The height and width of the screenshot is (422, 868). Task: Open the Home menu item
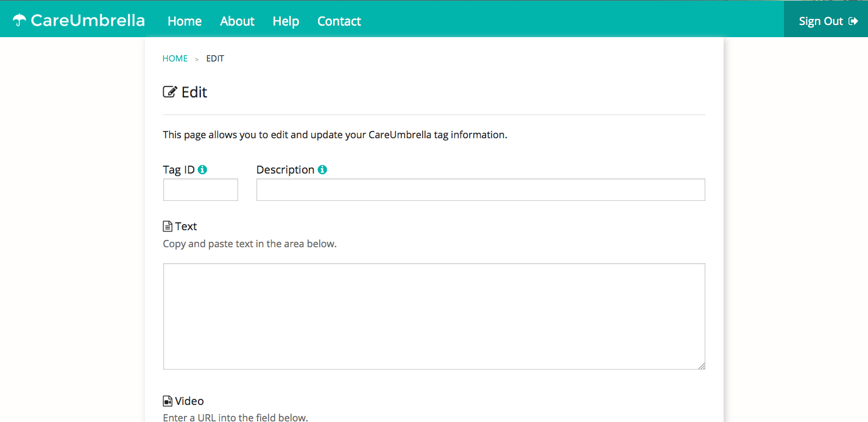coord(185,21)
